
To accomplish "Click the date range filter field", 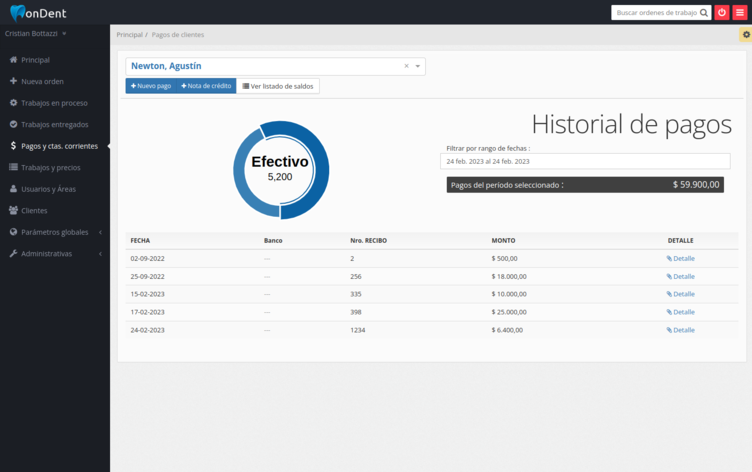I will click(585, 161).
